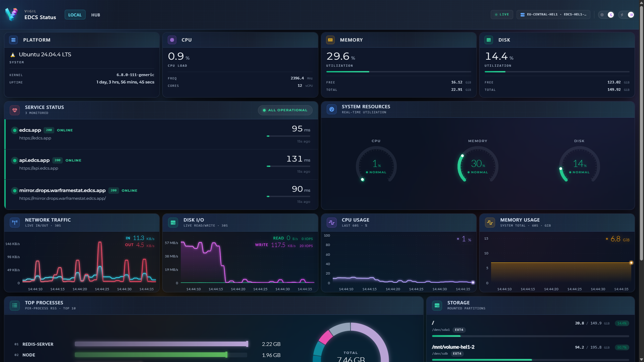Click the uptime value text
Screen dimensions: 644x362
point(125,82)
